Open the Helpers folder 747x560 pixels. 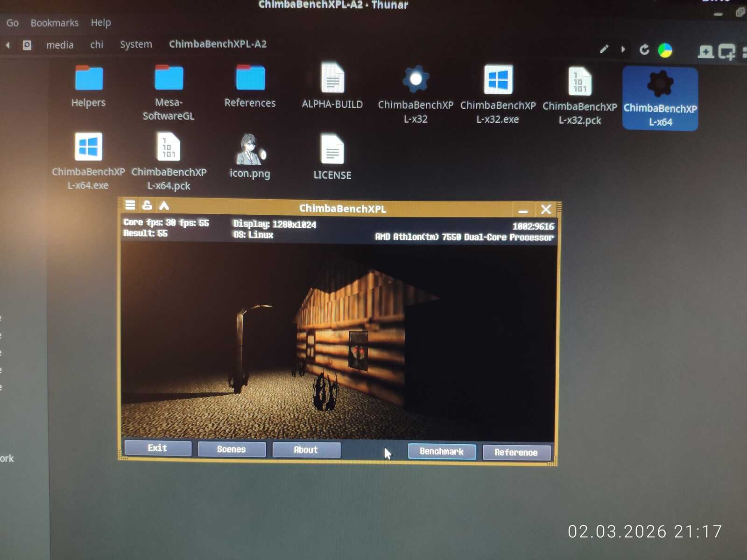(89, 87)
